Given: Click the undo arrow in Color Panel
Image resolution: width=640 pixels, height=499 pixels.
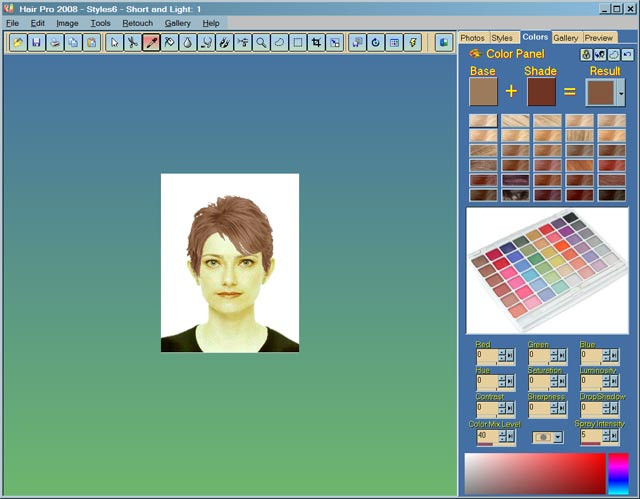Looking at the screenshot, I should click(x=627, y=54).
